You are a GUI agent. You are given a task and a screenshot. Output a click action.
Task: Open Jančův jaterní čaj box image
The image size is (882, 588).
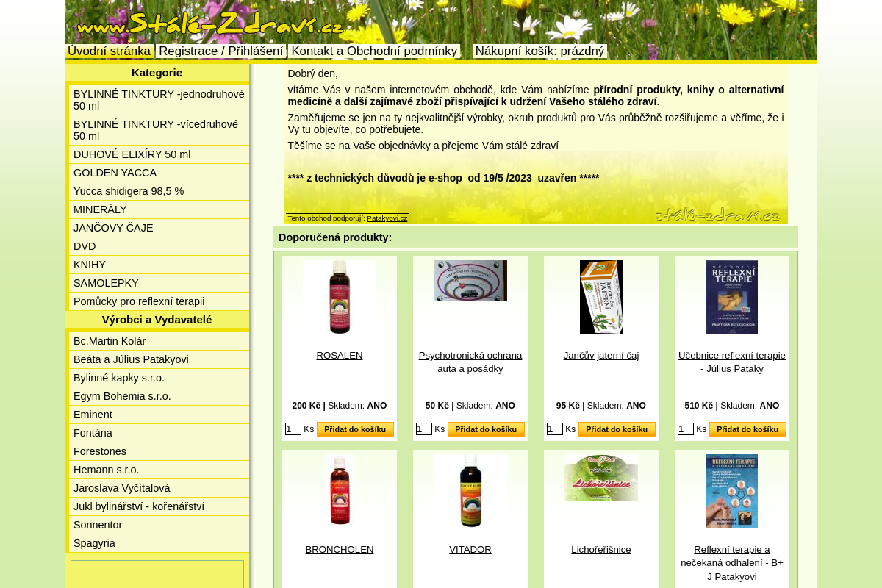pyautogui.click(x=601, y=297)
